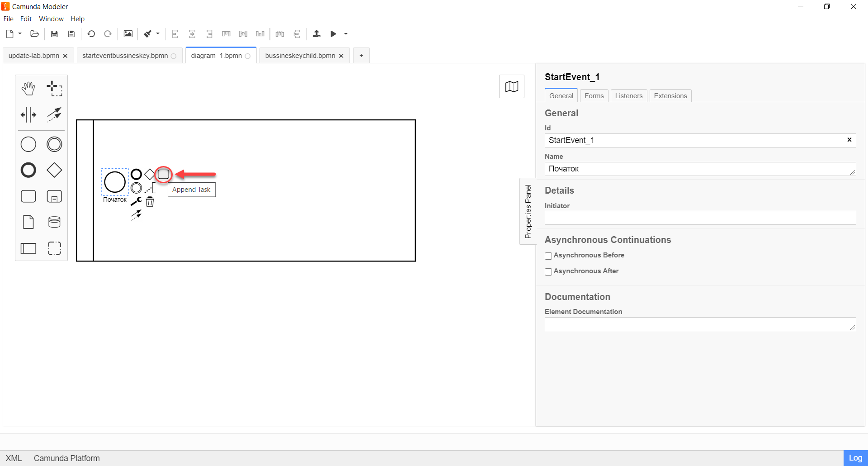
Task: Open the File menu
Action: [x=9, y=19]
